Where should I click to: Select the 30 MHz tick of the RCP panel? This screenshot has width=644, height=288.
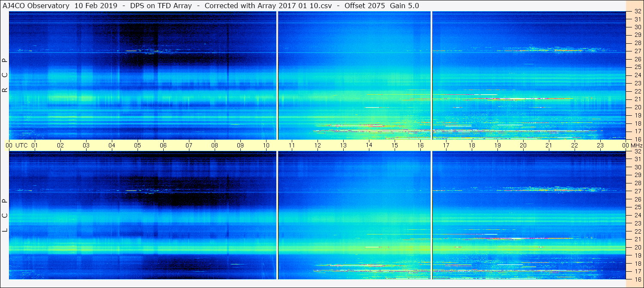(638, 27)
